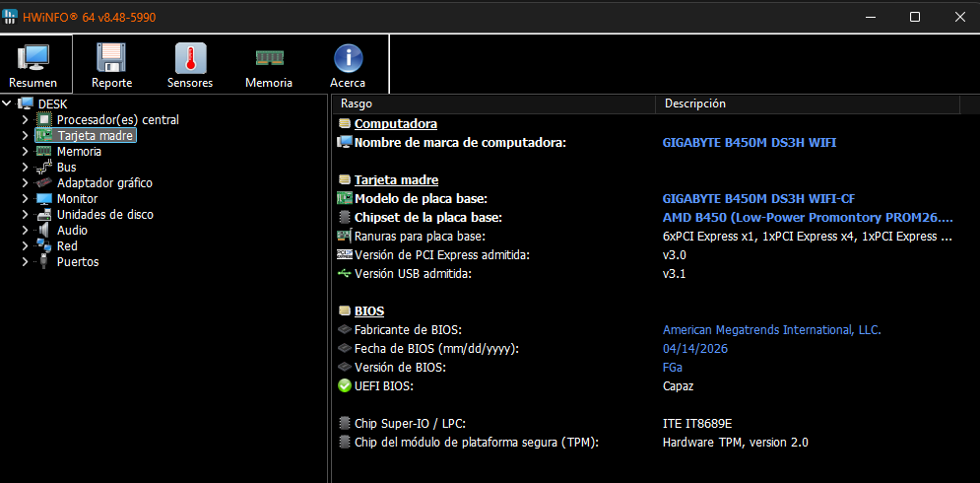The image size is (980, 483).
Task: Select the Tarjeta madre tree label
Action: click(x=95, y=135)
